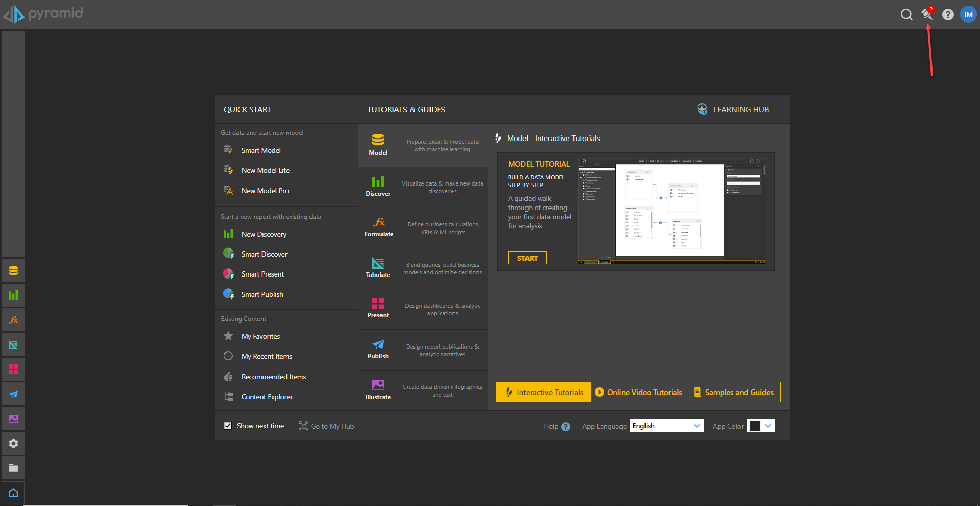The width and height of the screenshot is (980, 506).
Task: Open Present module in left sidebar
Action: [13, 369]
